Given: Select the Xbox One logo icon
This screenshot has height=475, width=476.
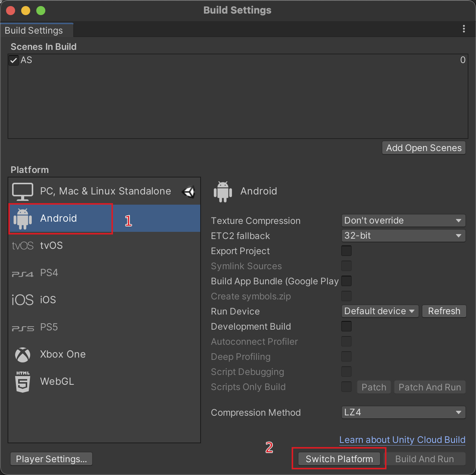Looking at the screenshot, I should click(23, 355).
